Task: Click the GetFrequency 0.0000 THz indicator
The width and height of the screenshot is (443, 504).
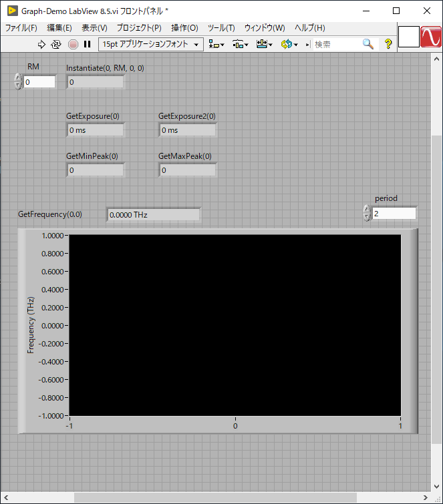Action: tap(154, 215)
